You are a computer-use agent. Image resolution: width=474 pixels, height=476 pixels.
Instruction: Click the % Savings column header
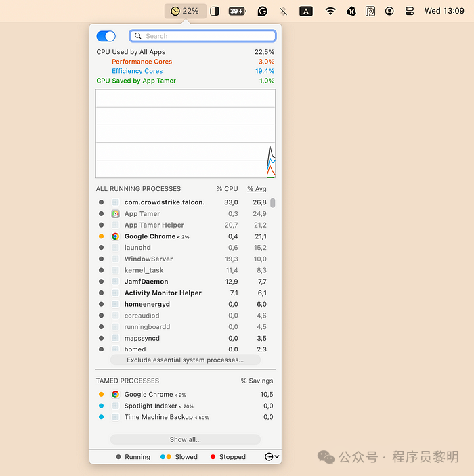click(x=257, y=381)
